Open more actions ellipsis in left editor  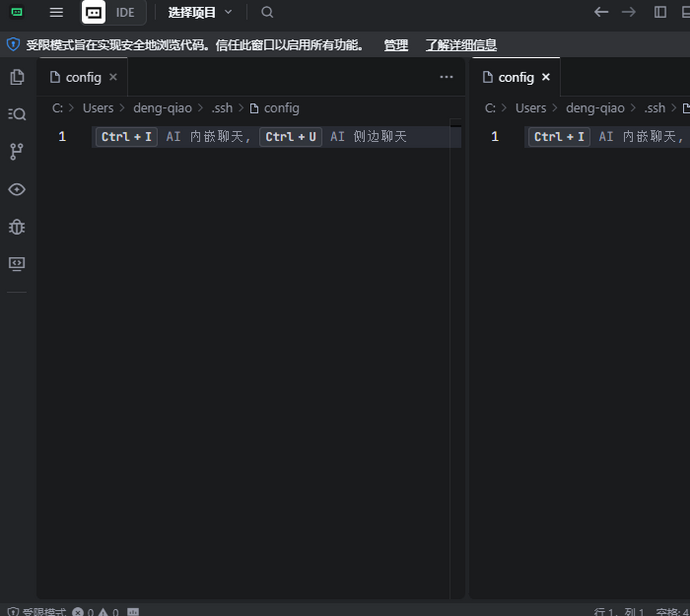click(x=446, y=77)
